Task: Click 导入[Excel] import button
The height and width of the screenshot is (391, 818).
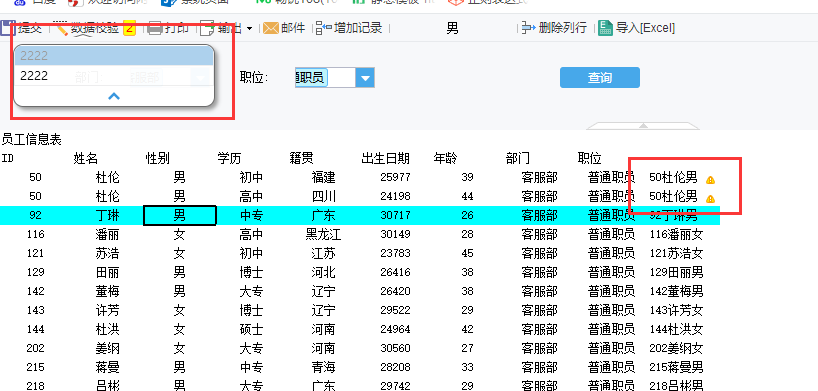Action: click(x=636, y=28)
